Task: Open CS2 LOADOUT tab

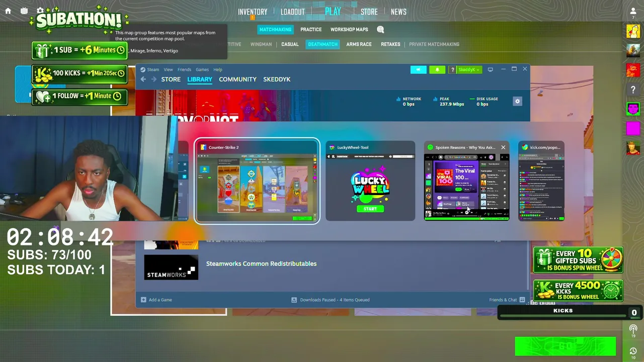Action: (x=292, y=12)
